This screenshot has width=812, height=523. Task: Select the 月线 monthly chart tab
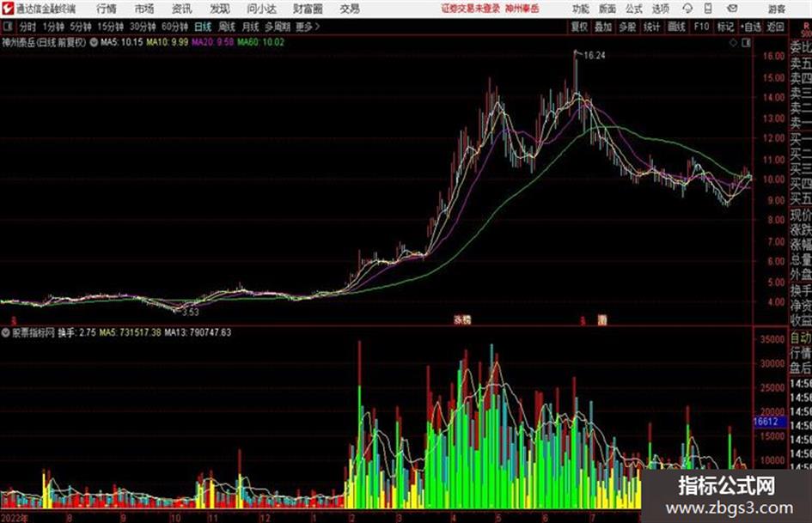[251, 27]
